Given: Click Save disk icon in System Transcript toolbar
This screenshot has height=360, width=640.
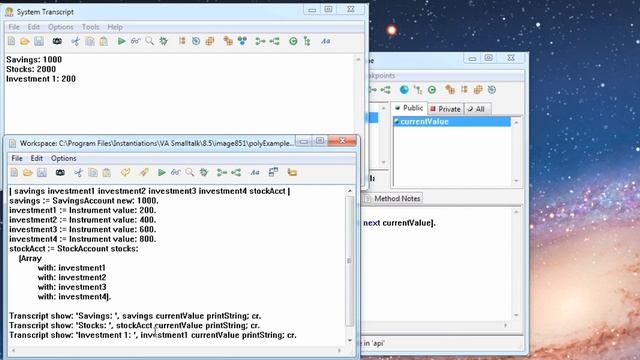Looking at the screenshot, I should [x=39, y=41].
